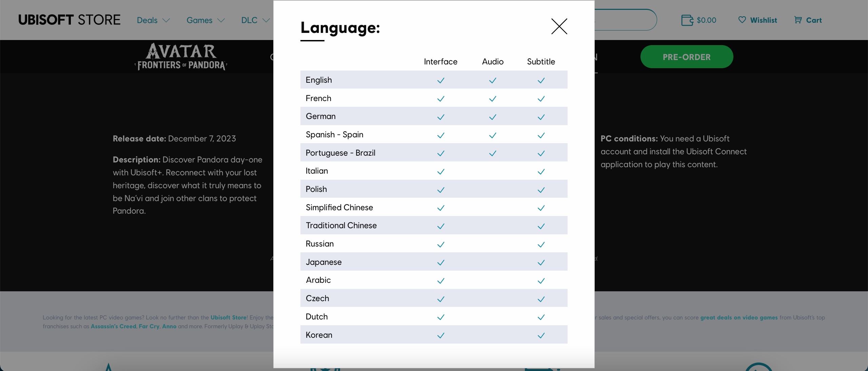The height and width of the screenshot is (371, 868).
Task: Expand the DLC dropdown menu
Action: pos(255,20)
